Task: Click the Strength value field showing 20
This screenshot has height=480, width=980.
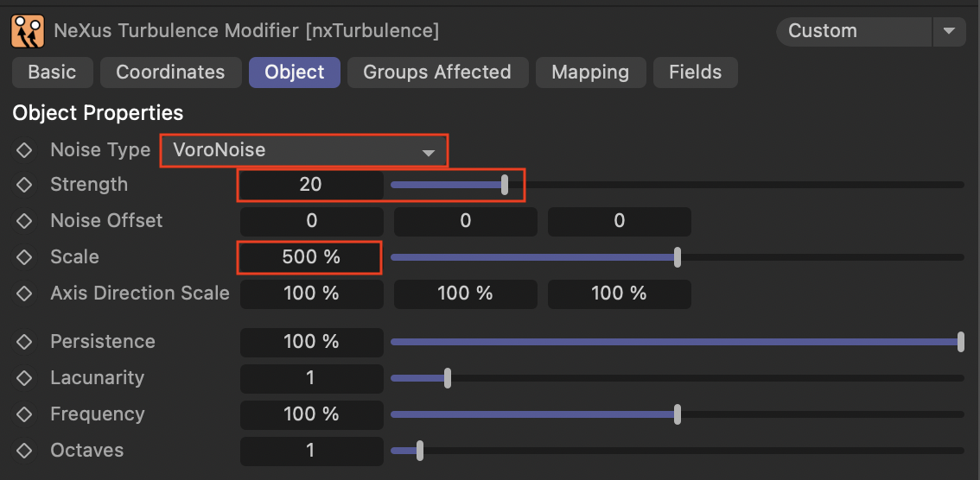Action: click(311, 185)
